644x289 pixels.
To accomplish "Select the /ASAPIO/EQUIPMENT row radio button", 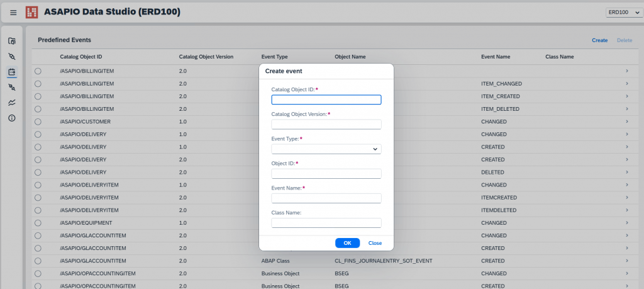I will 38,223.
